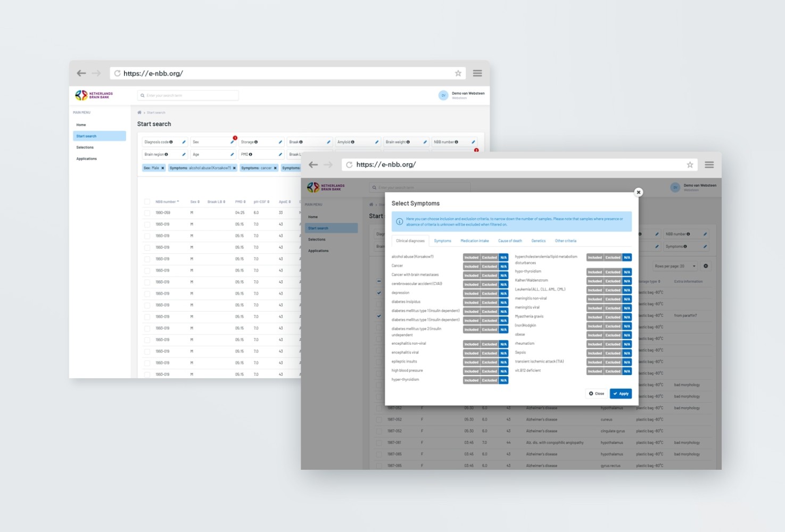Edit the Age filter via its pencil icon

pyautogui.click(x=232, y=154)
